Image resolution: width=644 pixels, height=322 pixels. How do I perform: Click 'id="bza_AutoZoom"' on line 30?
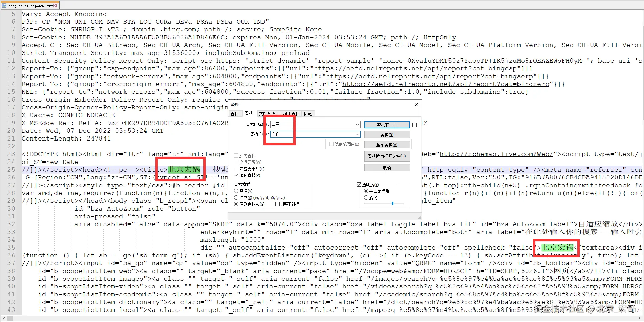[x=109, y=209]
